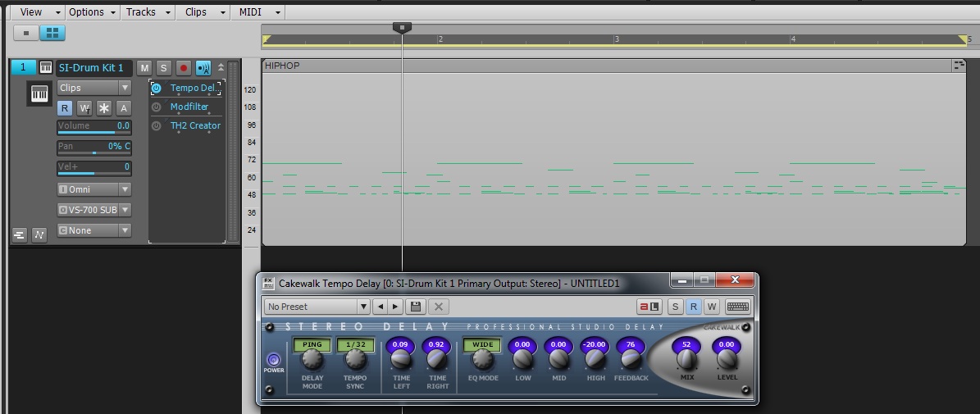The width and height of the screenshot is (980, 414).
Task: Adjust the track Volume slider
Action: [93, 127]
